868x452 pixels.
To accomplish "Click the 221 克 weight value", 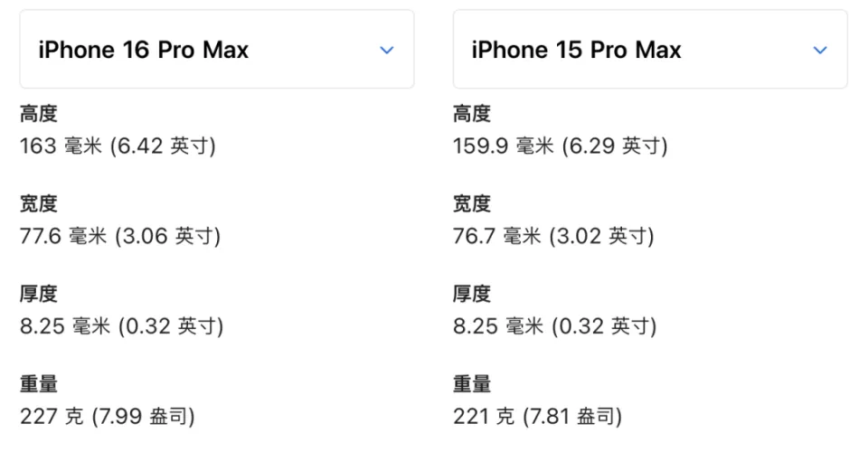I will click(537, 416).
